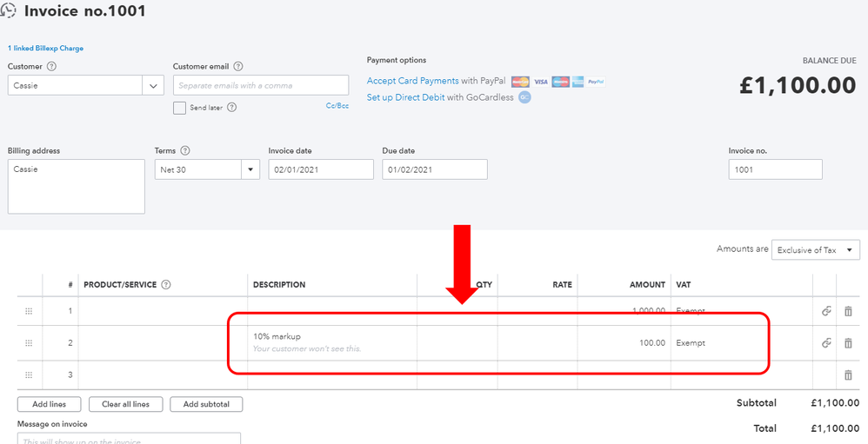
Task: Delete line 2 with the trash icon
Action: point(848,343)
